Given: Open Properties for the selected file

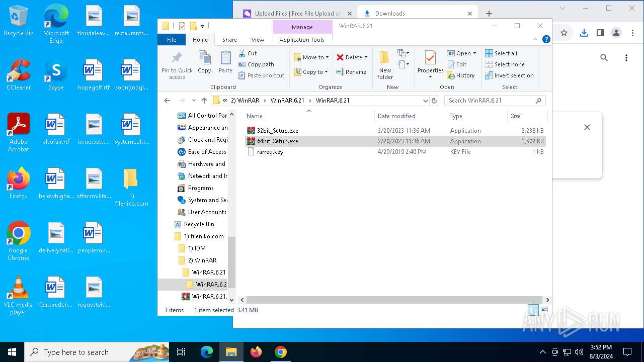Looking at the screenshot, I should [x=430, y=65].
